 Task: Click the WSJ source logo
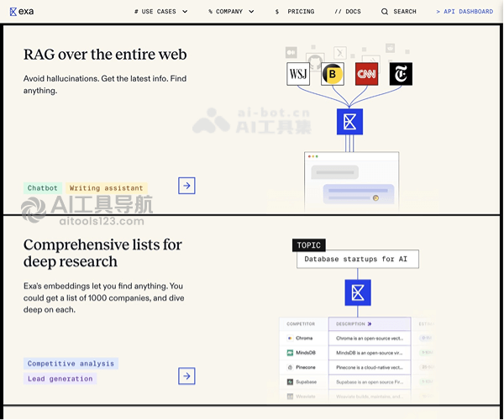298,74
